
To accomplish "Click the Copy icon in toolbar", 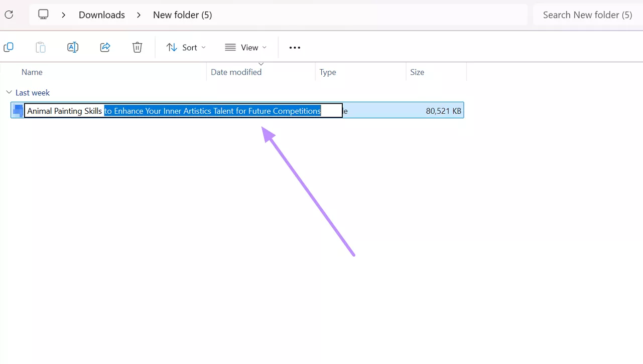I will point(9,47).
